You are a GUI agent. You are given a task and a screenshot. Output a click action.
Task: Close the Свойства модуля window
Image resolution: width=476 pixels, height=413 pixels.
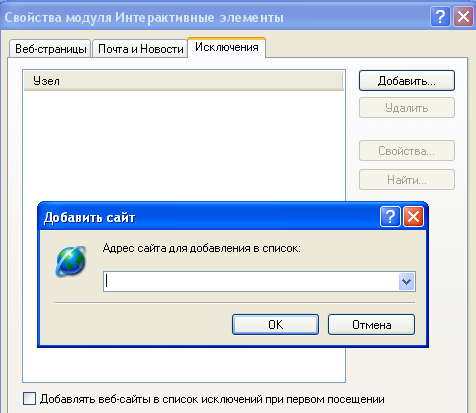coord(463,16)
